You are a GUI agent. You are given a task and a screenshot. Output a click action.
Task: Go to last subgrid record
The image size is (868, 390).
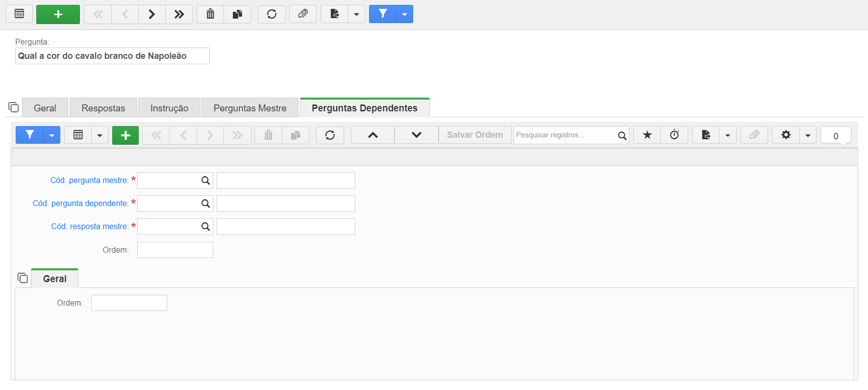[x=238, y=135]
